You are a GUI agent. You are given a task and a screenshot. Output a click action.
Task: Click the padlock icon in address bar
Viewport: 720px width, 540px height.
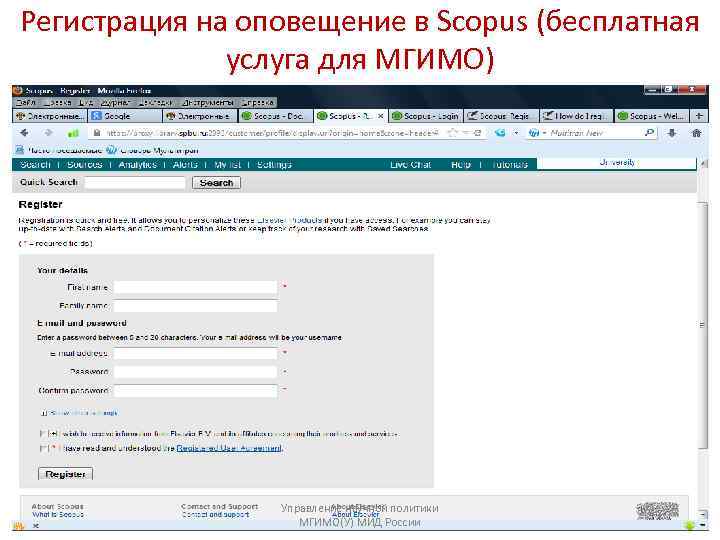point(96,133)
